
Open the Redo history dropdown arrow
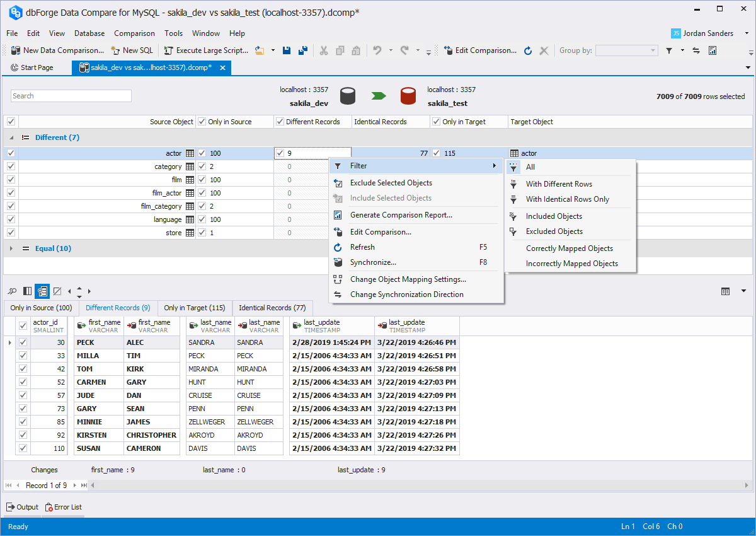(x=418, y=50)
